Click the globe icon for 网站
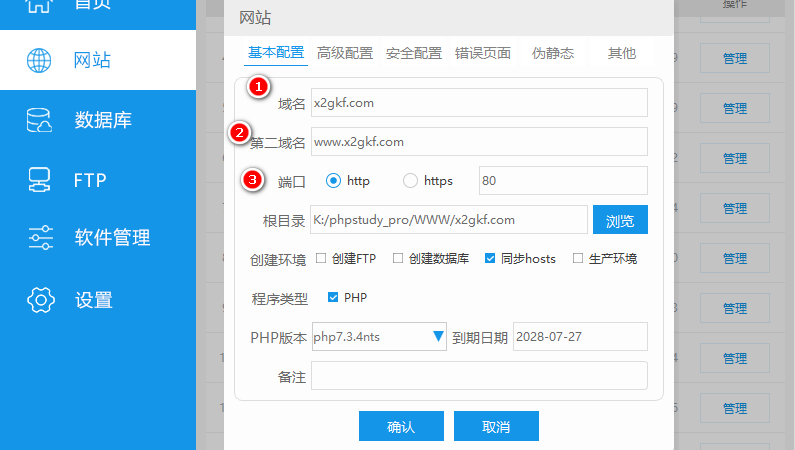Image resolution: width=795 pixels, height=450 pixels. click(40, 60)
